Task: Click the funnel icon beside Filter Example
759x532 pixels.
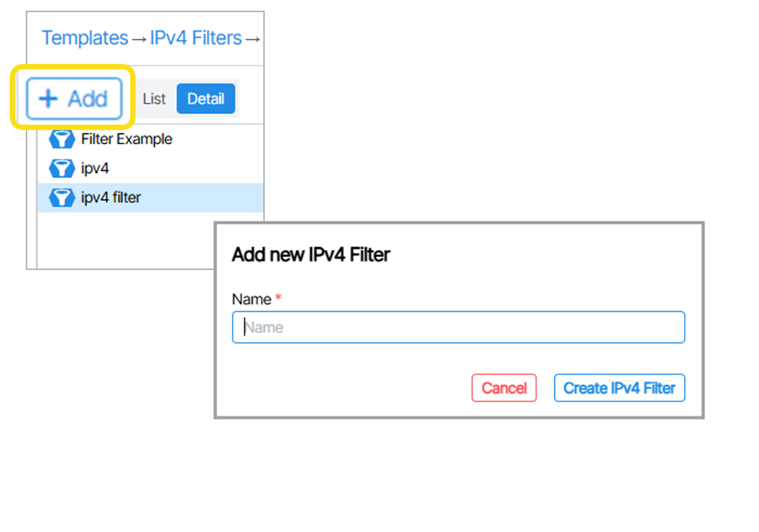Action: [x=62, y=139]
